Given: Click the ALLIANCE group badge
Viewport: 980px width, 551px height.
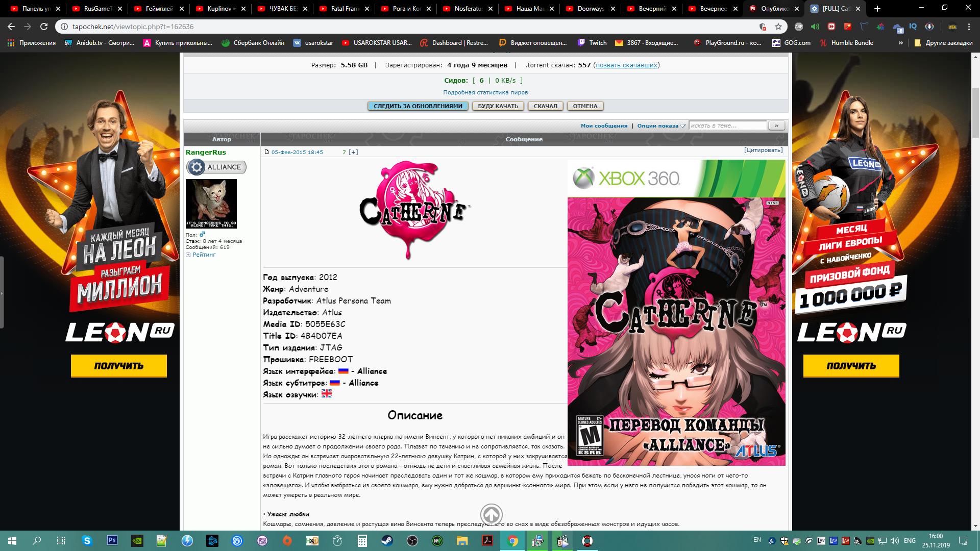Looking at the screenshot, I should 216,167.
